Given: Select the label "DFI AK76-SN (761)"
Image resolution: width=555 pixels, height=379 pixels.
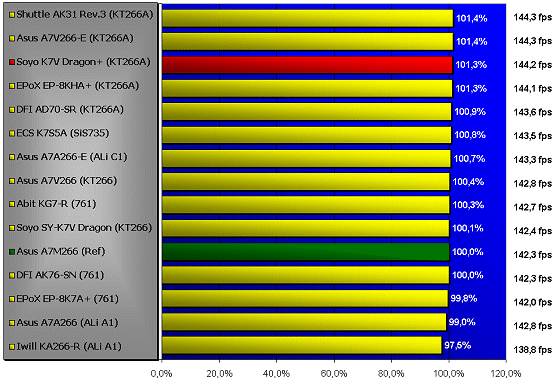Looking at the screenshot, I should point(61,275).
